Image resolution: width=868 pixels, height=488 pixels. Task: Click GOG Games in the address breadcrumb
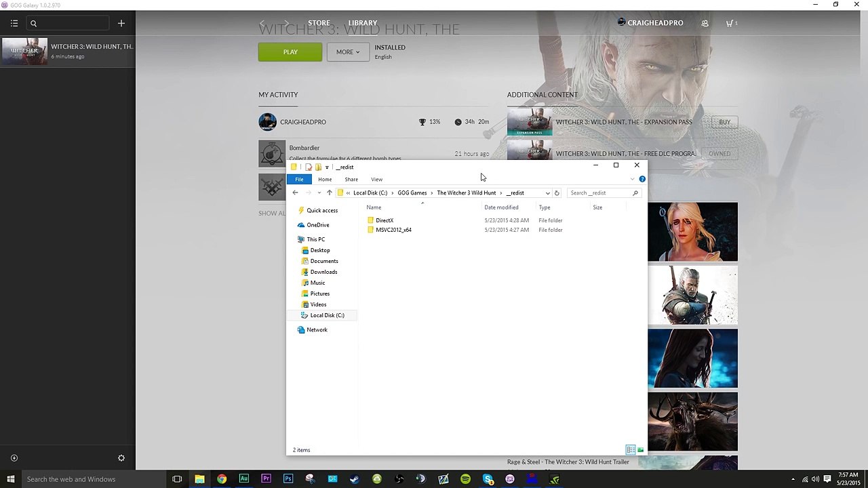pos(412,192)
